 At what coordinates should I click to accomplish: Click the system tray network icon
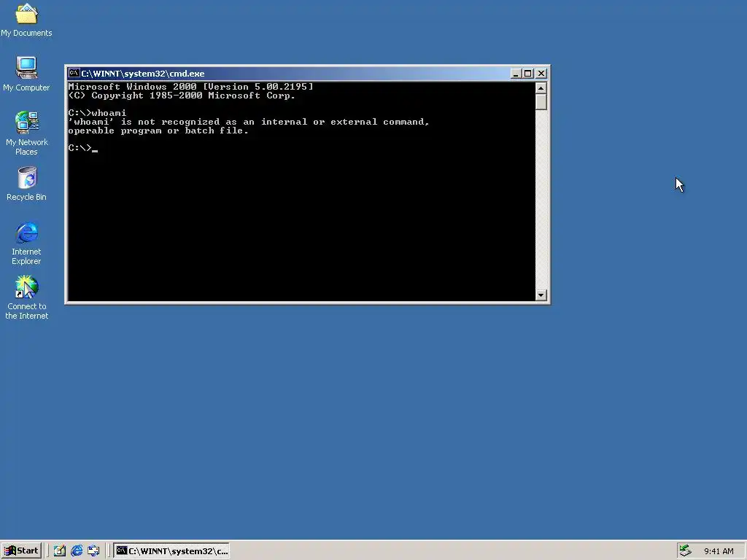[x=685, y=551]
